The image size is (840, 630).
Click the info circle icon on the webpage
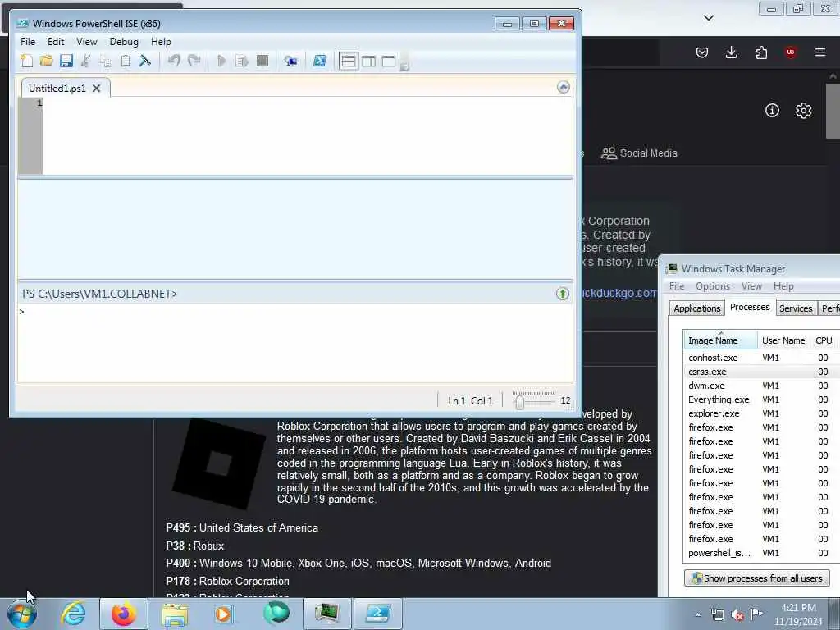coord(772,111)
